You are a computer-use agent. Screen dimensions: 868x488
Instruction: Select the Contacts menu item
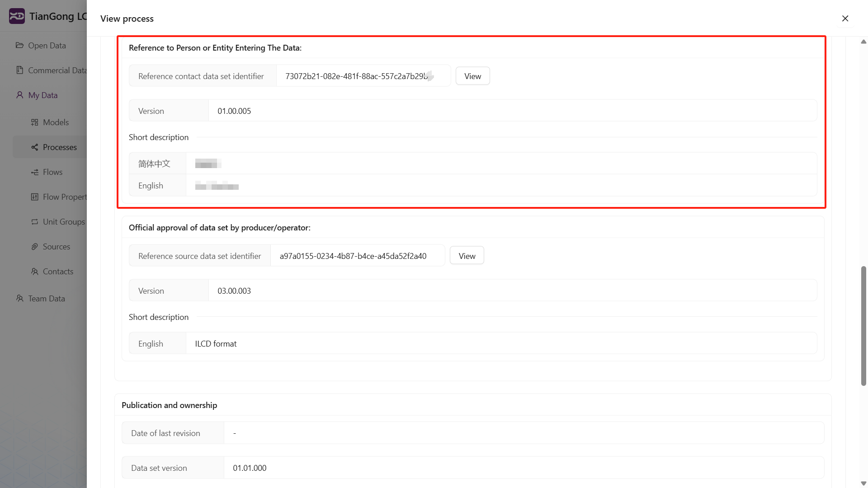click(58, 272)
